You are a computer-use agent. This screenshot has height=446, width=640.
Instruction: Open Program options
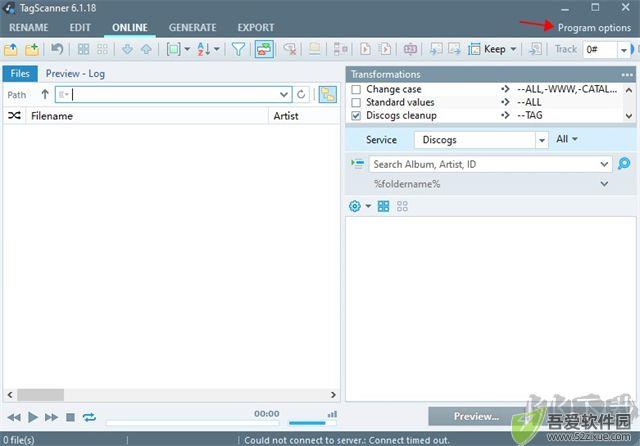594,28
